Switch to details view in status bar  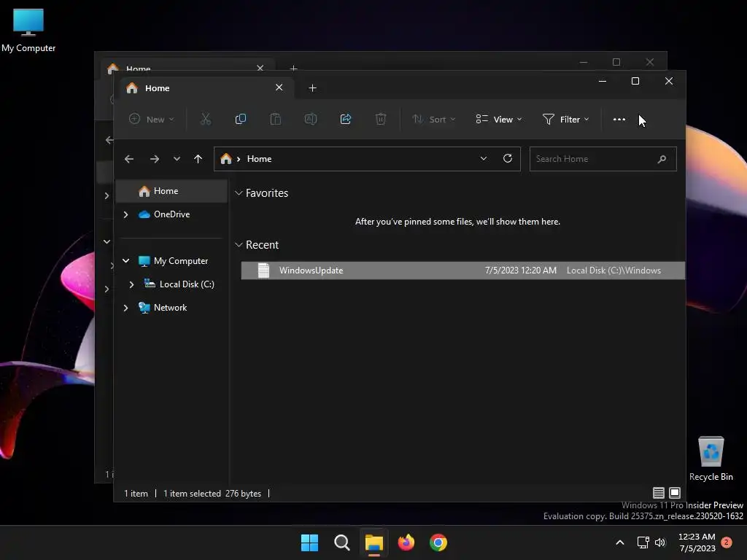[x=659, y=493]
